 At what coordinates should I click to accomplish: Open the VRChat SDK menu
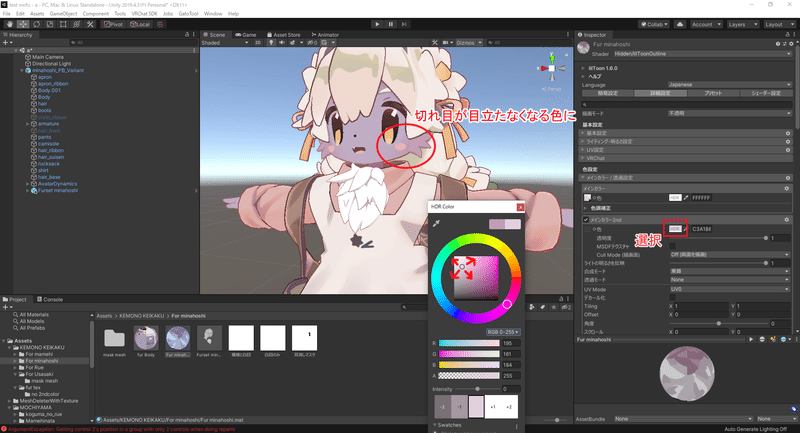click(144, 14)
